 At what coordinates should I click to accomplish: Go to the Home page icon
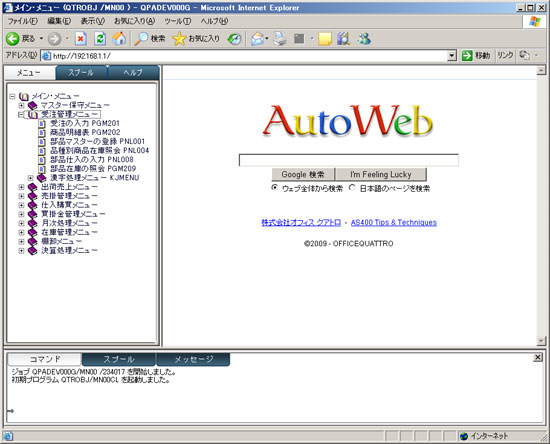[119, 39]
